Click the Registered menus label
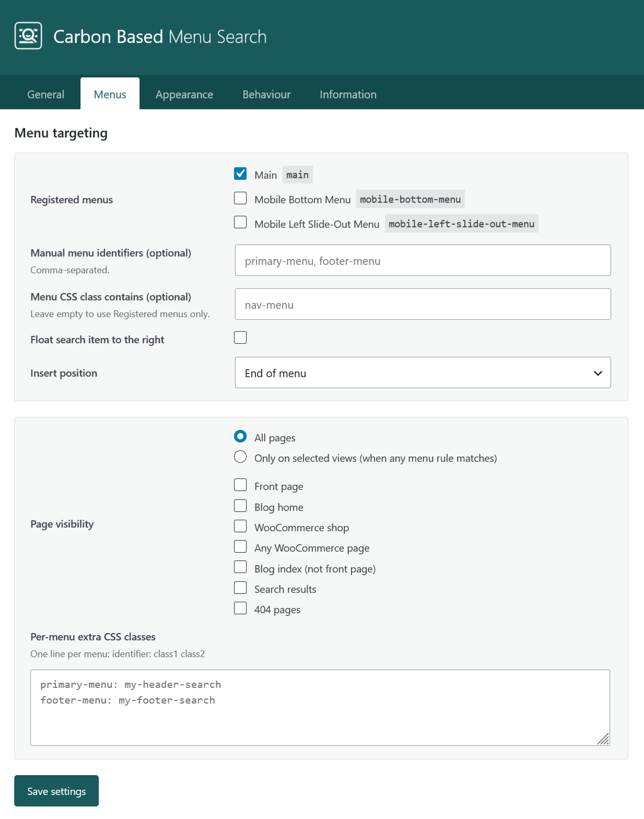This screenshot has width=644, height=819. click(x=72, y=200)
